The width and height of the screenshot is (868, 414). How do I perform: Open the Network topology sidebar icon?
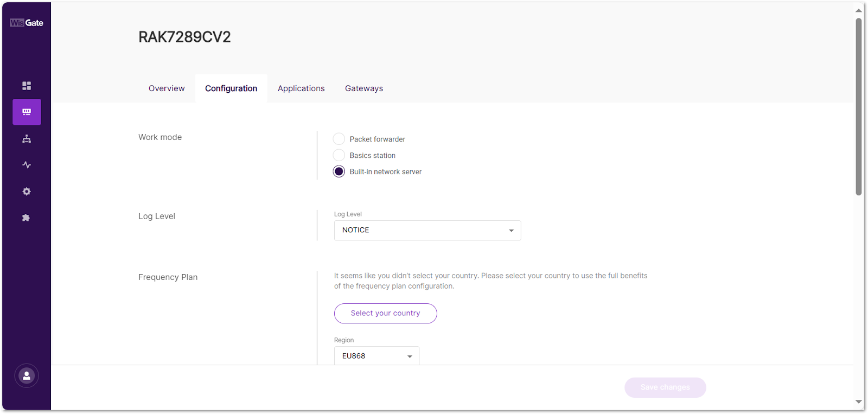[26, 138]
